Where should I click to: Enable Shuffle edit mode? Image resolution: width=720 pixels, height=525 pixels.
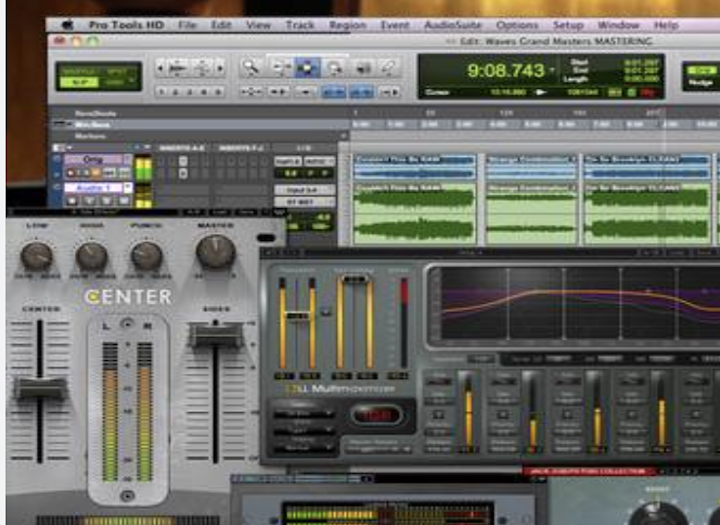click(79, 72)
